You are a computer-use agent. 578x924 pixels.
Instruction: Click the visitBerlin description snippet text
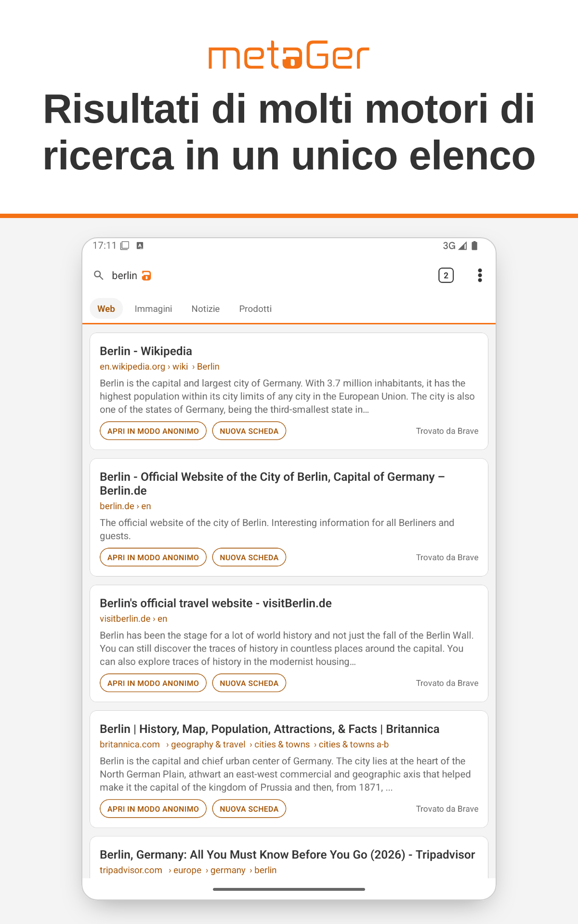(287, 648)
